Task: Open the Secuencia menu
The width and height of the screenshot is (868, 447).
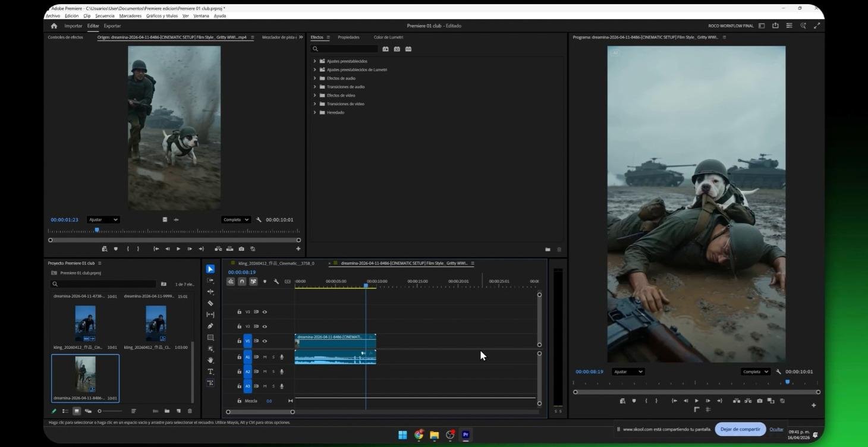Action: 105,16
